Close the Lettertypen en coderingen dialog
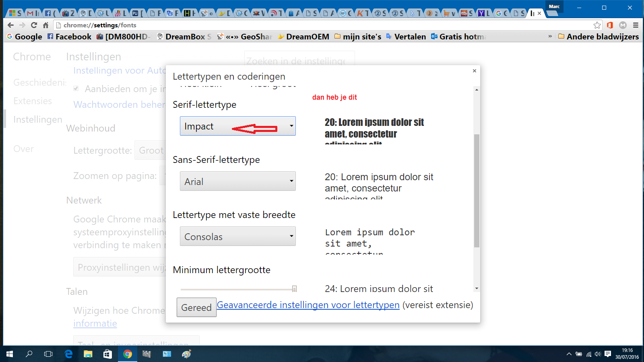 click(x=475, y=71)
